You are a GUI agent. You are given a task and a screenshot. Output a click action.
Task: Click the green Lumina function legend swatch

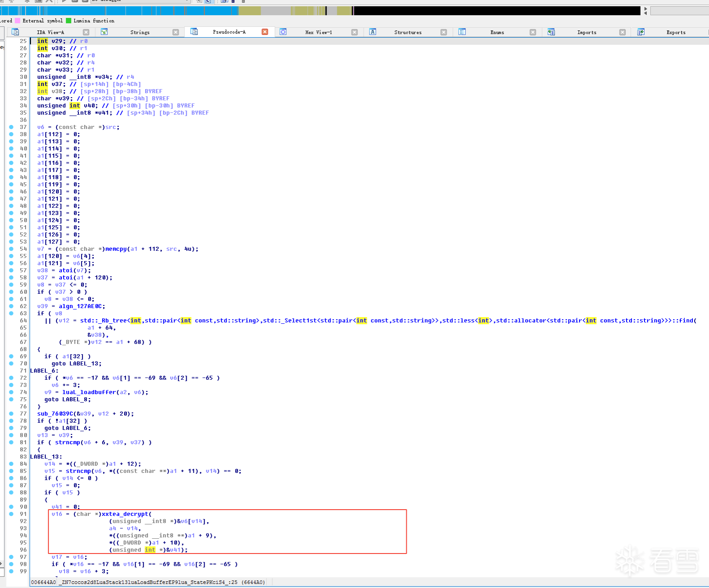tap(69, 21)
